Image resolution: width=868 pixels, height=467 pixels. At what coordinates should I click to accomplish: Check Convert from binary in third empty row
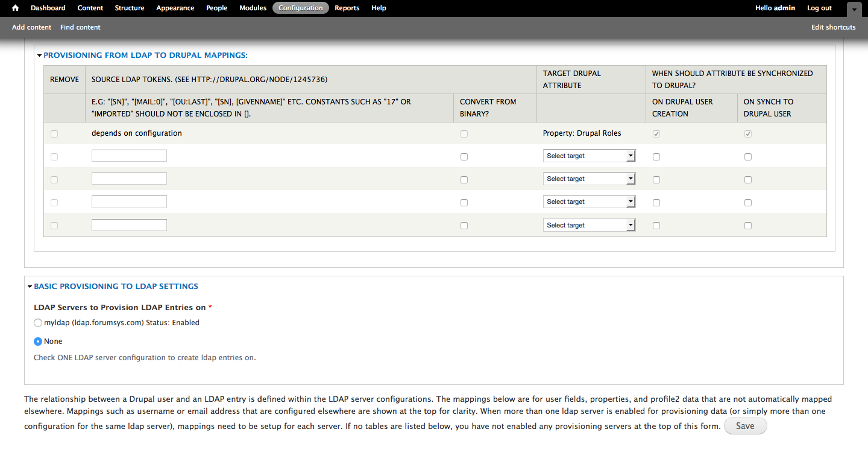tap(464, 203)
